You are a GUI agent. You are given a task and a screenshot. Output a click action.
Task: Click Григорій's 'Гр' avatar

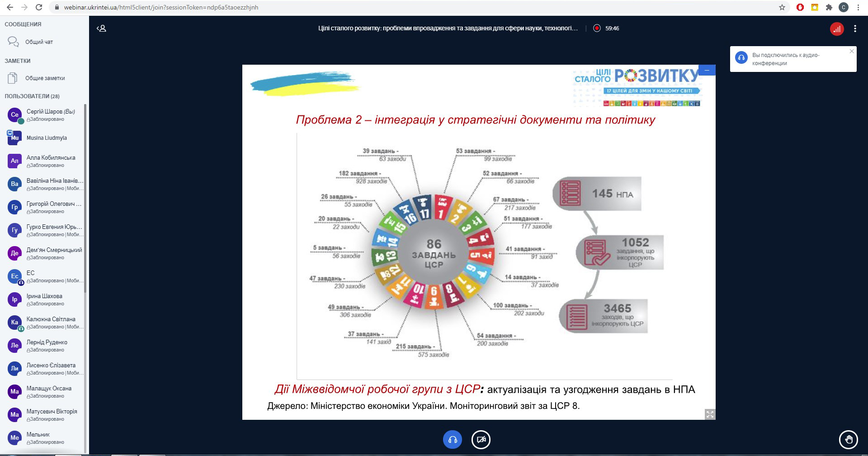coord(15,207)
